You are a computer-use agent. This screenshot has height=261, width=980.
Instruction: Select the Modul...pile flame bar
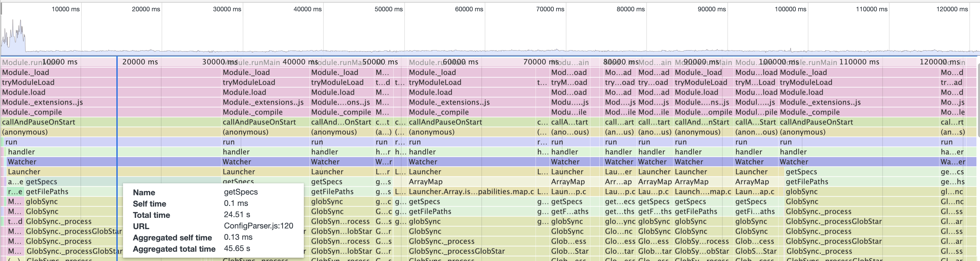(x=756, y=112)
